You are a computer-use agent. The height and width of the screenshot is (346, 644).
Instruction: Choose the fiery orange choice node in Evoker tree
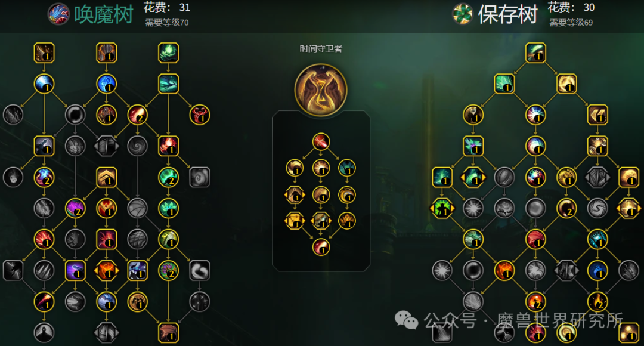pos(106,270)
